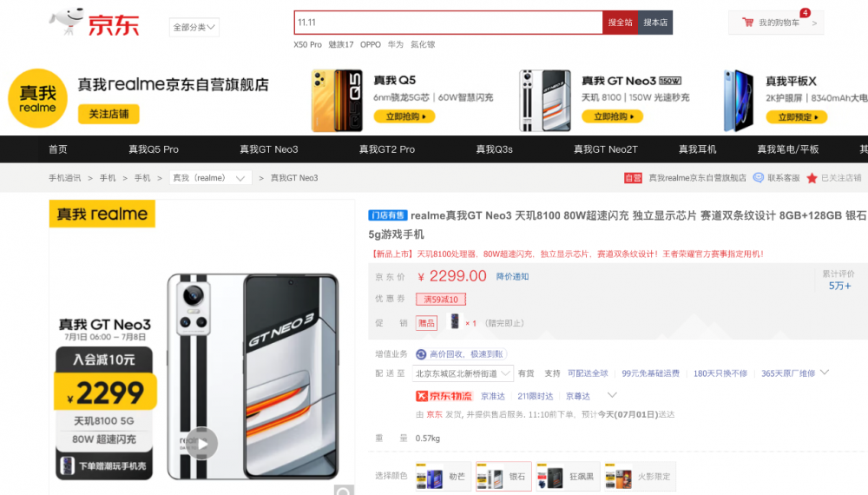The image size is (868, 495).
Task: Open 真我耳机 nav tab
Action: (x=698, y=149)
